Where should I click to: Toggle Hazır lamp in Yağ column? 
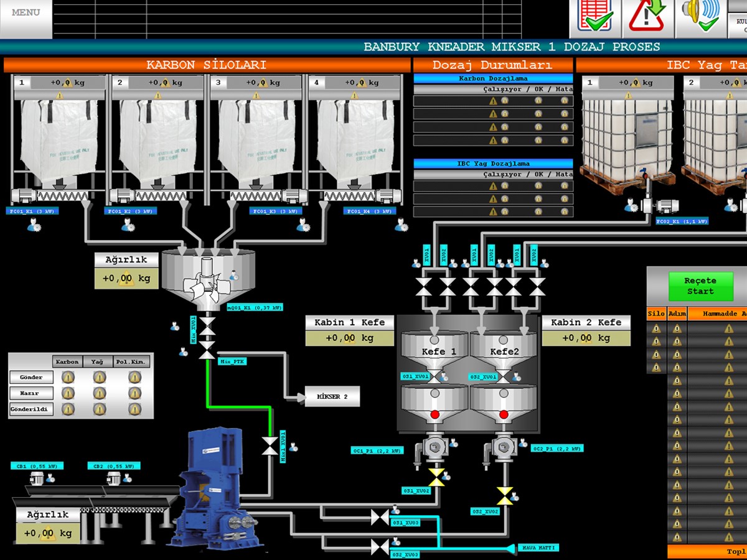[99, 393]
